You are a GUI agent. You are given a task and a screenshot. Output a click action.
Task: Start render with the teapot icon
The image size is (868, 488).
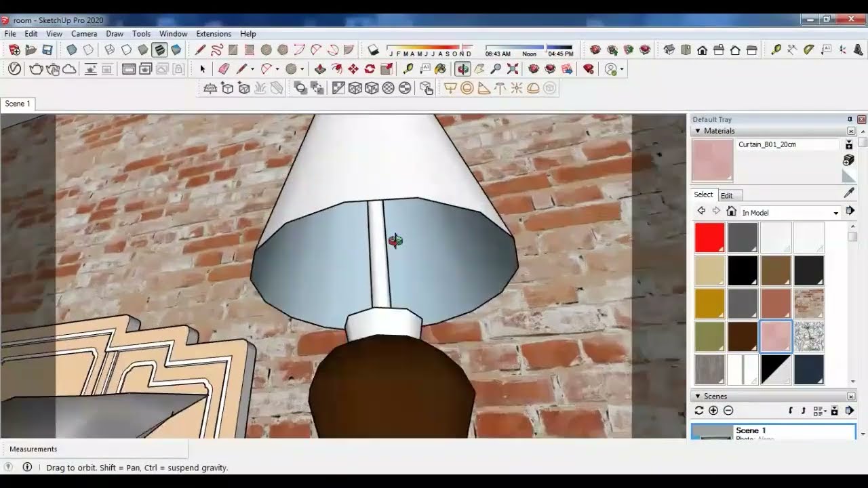click(36, 68)
